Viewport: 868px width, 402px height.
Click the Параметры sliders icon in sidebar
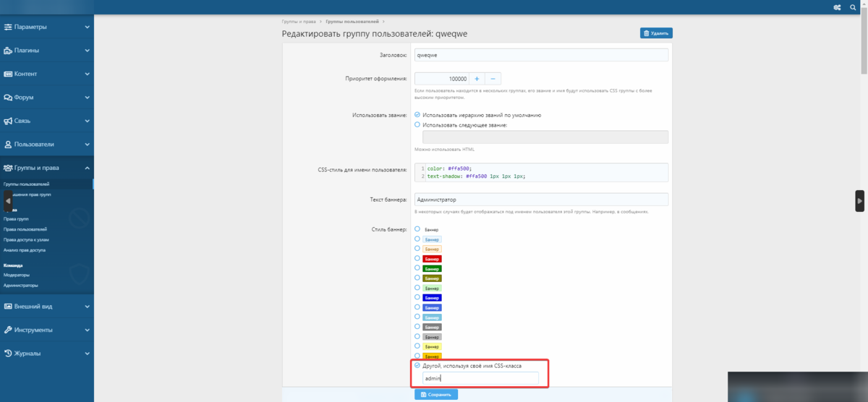point(8,27)
